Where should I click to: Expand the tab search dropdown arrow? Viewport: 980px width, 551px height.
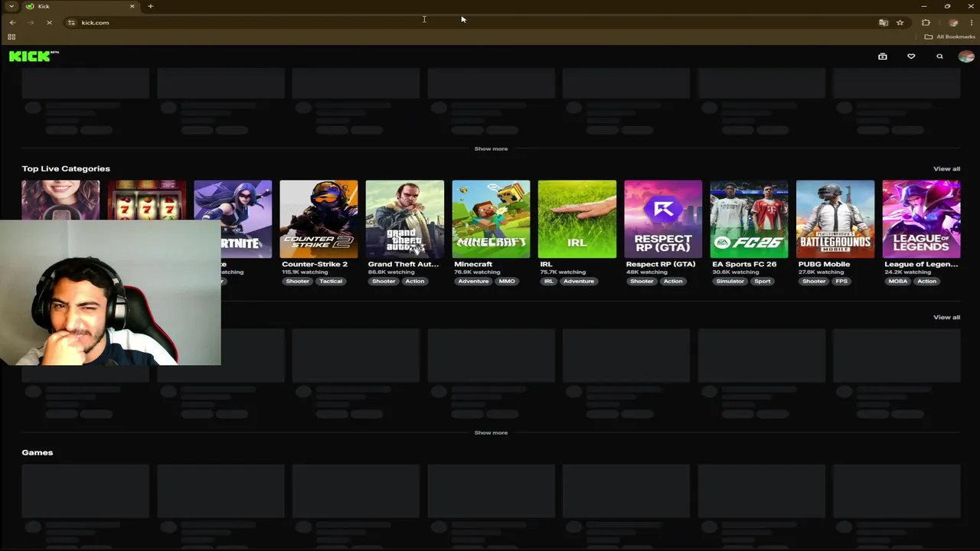pos(11,6)
